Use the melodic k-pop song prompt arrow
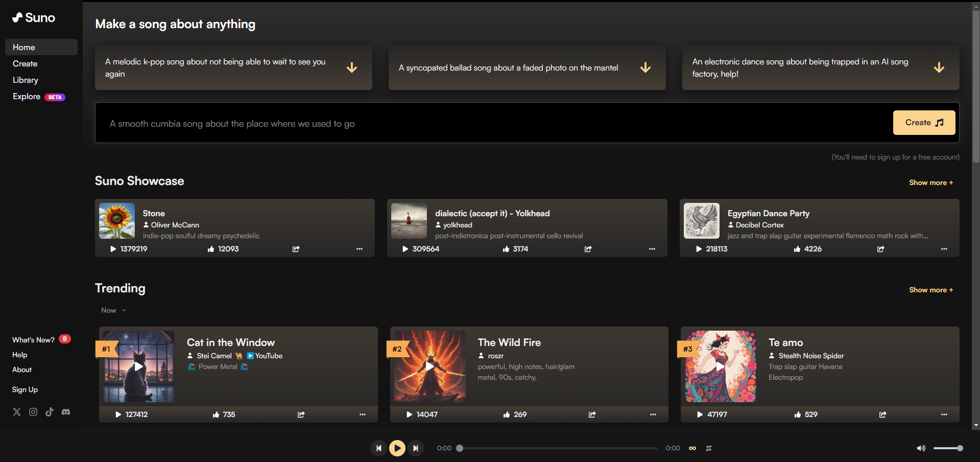This screenshot has width=980, height=462. point(352,67)
